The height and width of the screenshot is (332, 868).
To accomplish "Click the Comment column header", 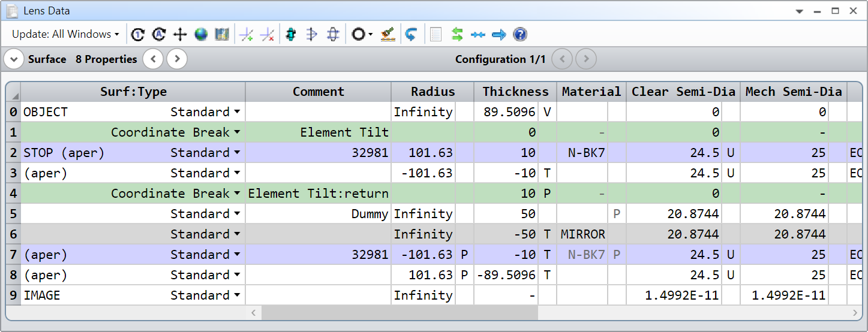I will pyautogui.click(x=318, y=92).
